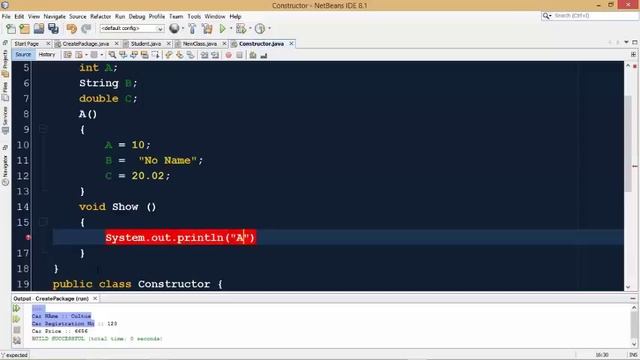Collapse code fold at line 15
The image size is (640, 360).
[x=43, y=222]
